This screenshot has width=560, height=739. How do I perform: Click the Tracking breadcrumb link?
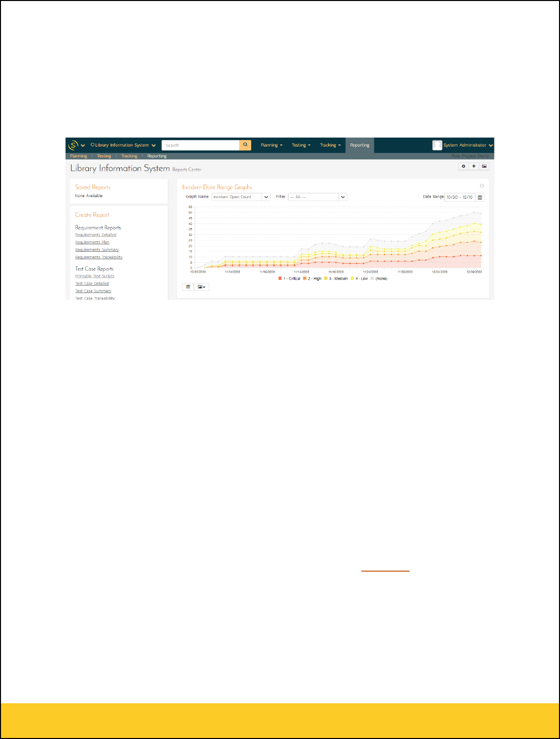tap(129, 156)
